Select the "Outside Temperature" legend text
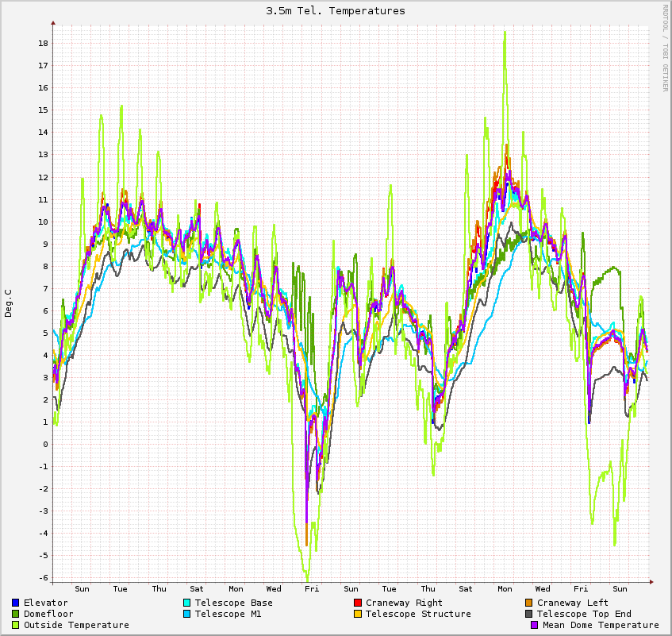This screenshot has width=672, height=636. click(76, 625)
